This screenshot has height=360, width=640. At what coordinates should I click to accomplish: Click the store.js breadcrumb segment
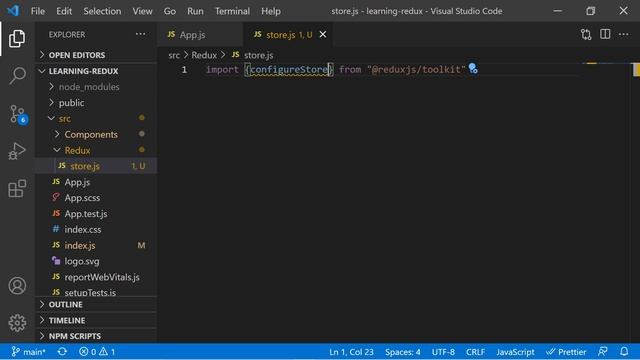(x=253, y=55)
